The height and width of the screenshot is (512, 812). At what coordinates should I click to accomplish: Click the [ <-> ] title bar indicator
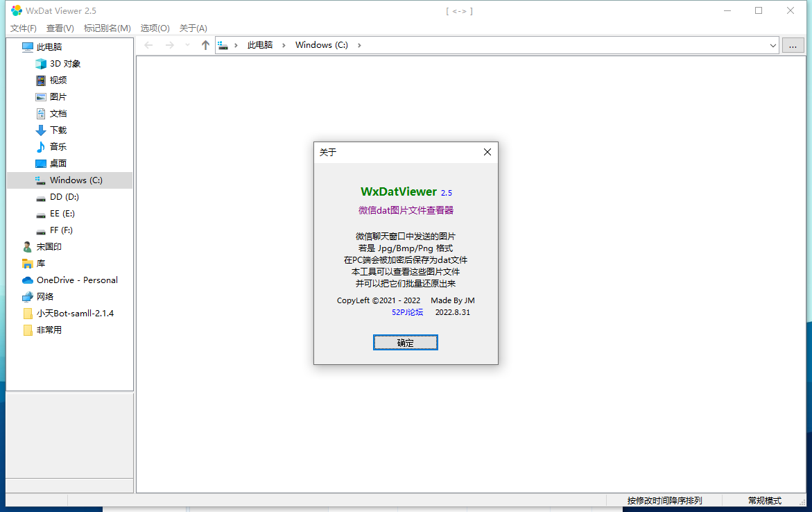tap(459, 11)
